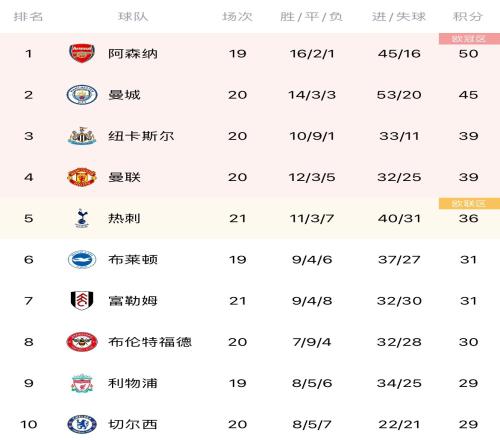Open team name 阿森纳
The width and height of the screenshot is (500, 440).
point(133,53)
